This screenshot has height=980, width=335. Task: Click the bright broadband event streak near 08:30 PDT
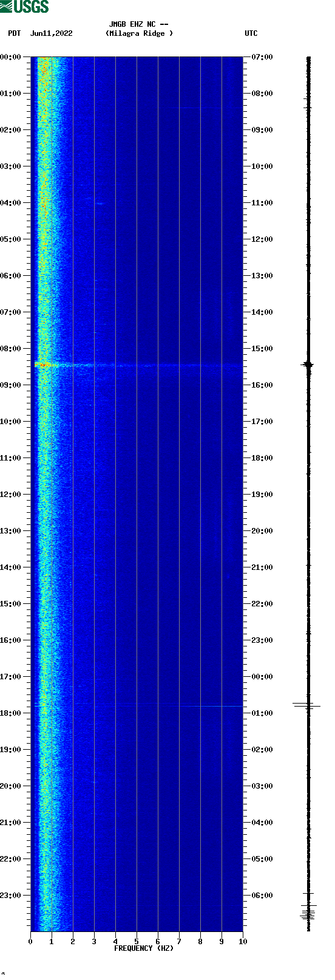[x=138, y=365]
